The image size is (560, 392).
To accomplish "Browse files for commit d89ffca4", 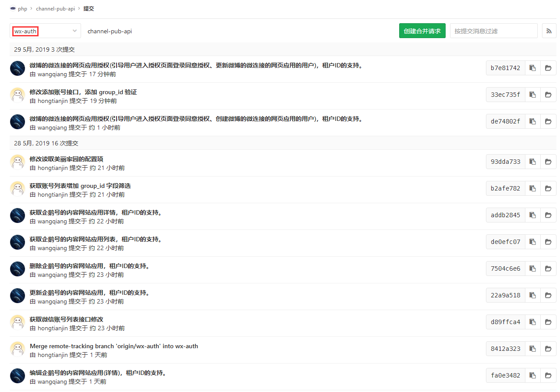I will point(548,322).
